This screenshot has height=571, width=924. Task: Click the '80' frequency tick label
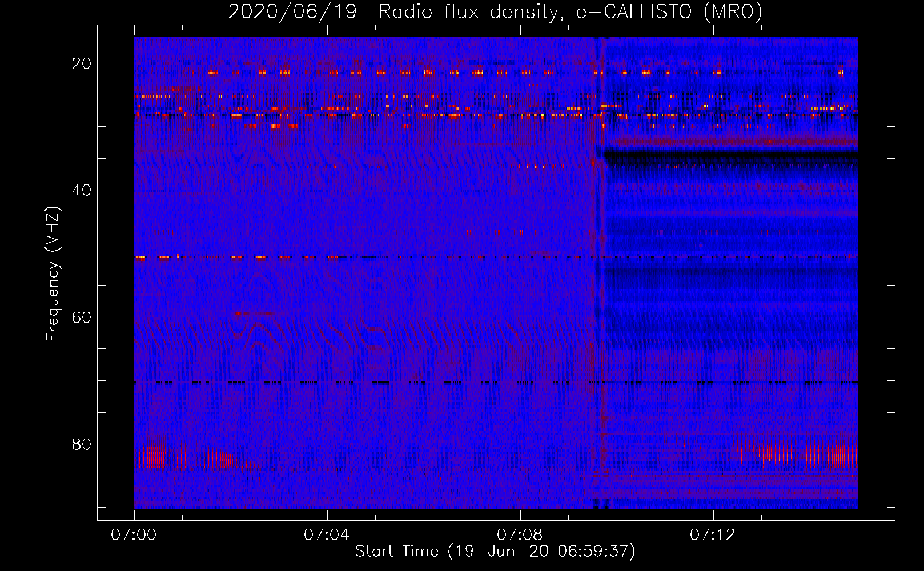click(x=82, y=444)
